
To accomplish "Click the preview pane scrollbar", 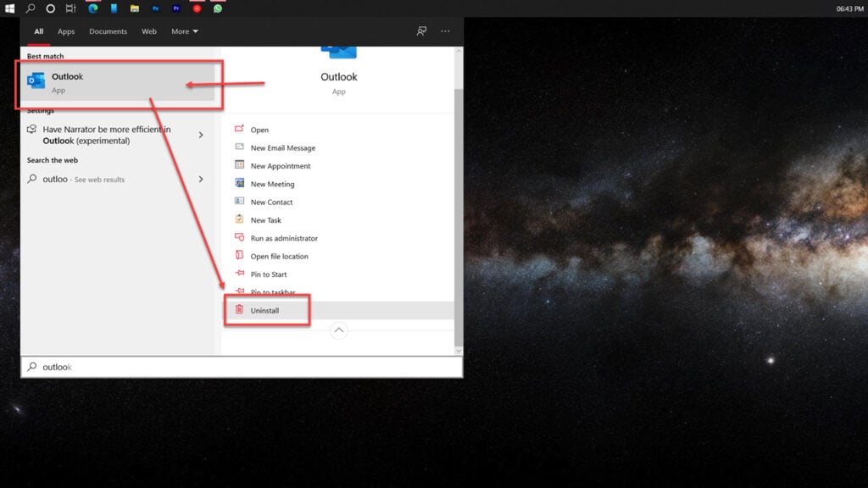I will (x=459, y=216).
